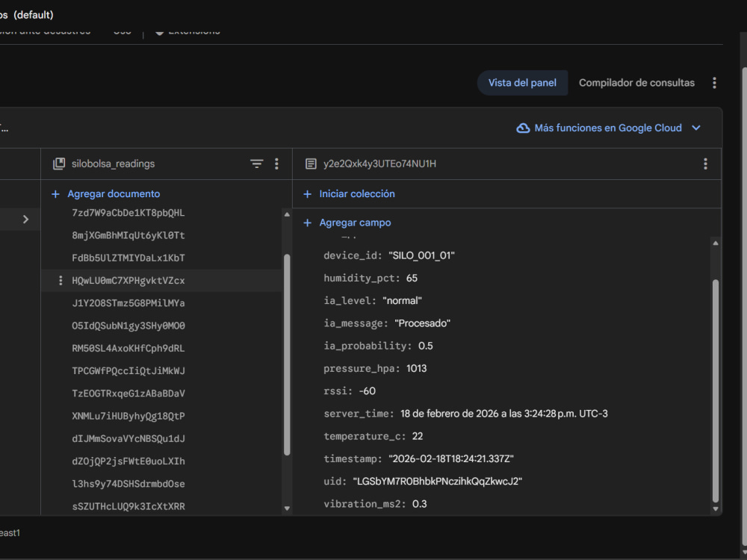The image size is (747, 560).
Task: Select document dIJMmSovaVYcNBSQu1dJ
Action: pos(128,438)
